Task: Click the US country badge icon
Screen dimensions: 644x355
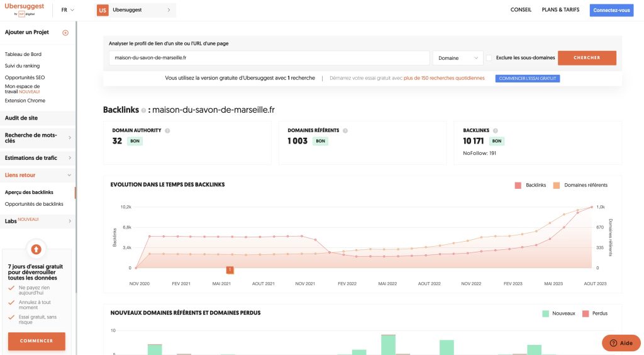Action: (x=103, y=10)
